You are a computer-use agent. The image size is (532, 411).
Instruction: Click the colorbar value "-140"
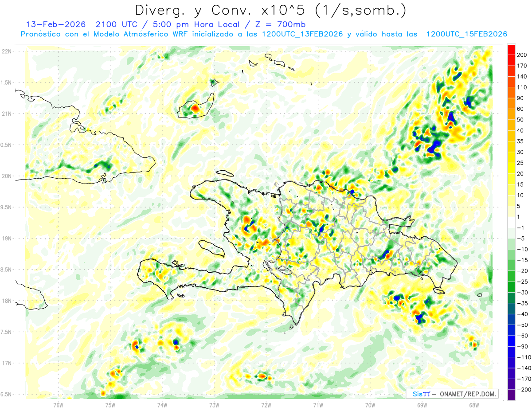point(524,368)
